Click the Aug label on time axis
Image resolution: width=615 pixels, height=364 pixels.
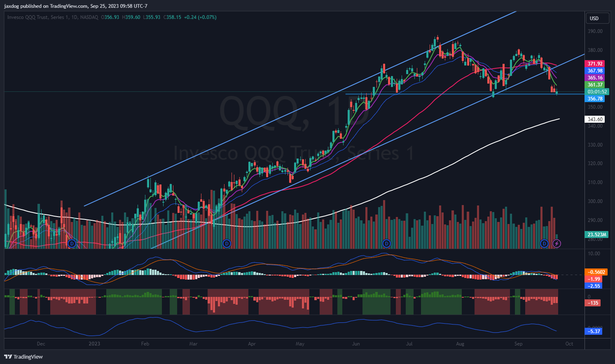click(x=460, y=344)
